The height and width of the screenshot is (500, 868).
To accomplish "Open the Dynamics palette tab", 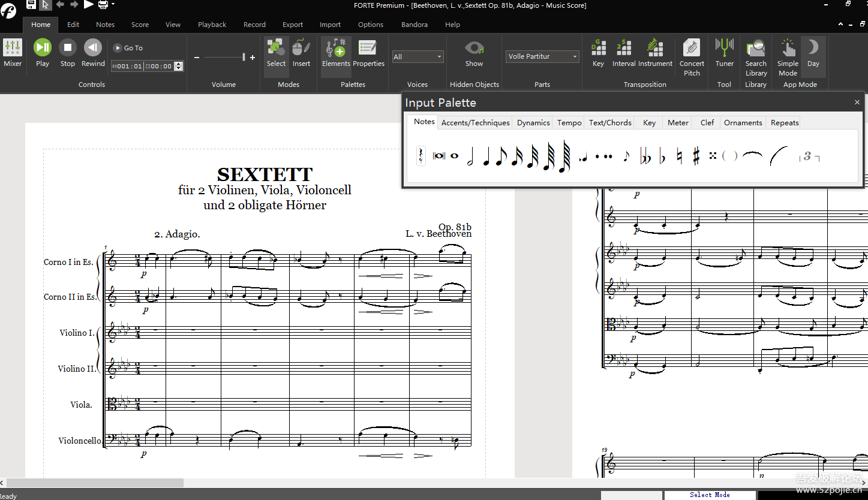I will click(533, 122).
